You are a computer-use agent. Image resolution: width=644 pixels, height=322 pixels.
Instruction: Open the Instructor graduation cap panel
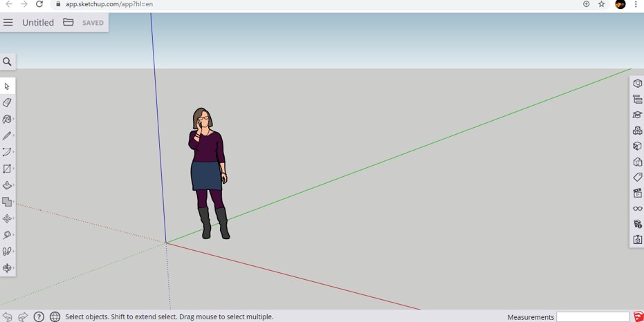pos(638,115)
